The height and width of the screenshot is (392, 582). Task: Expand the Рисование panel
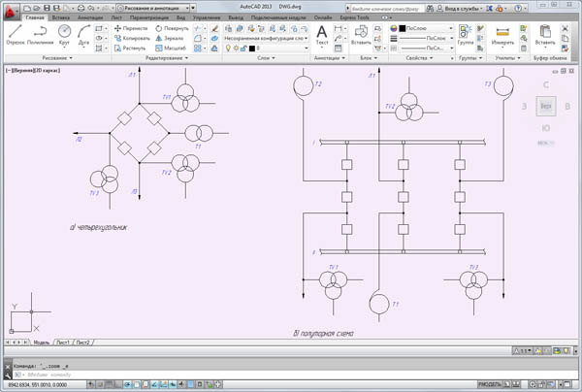pos(54,58)
